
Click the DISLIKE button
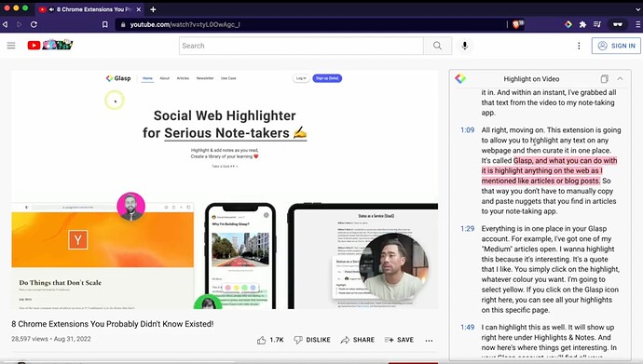[312, 340]
